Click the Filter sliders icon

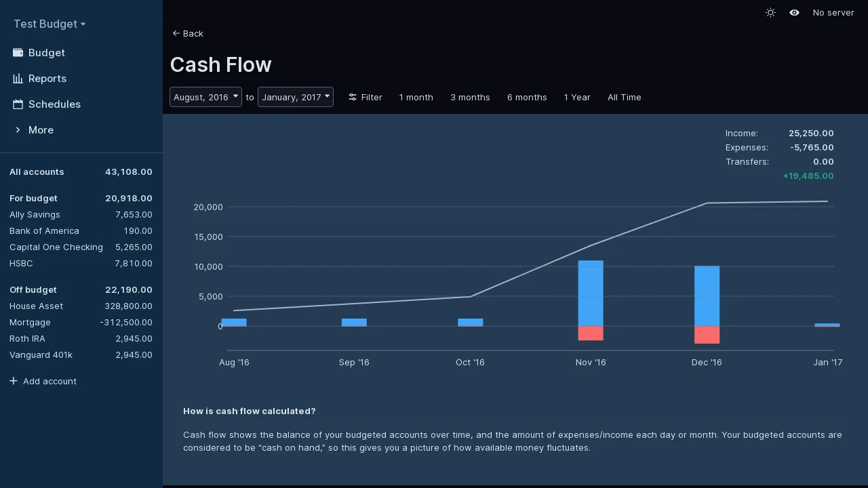click(353, 98)
